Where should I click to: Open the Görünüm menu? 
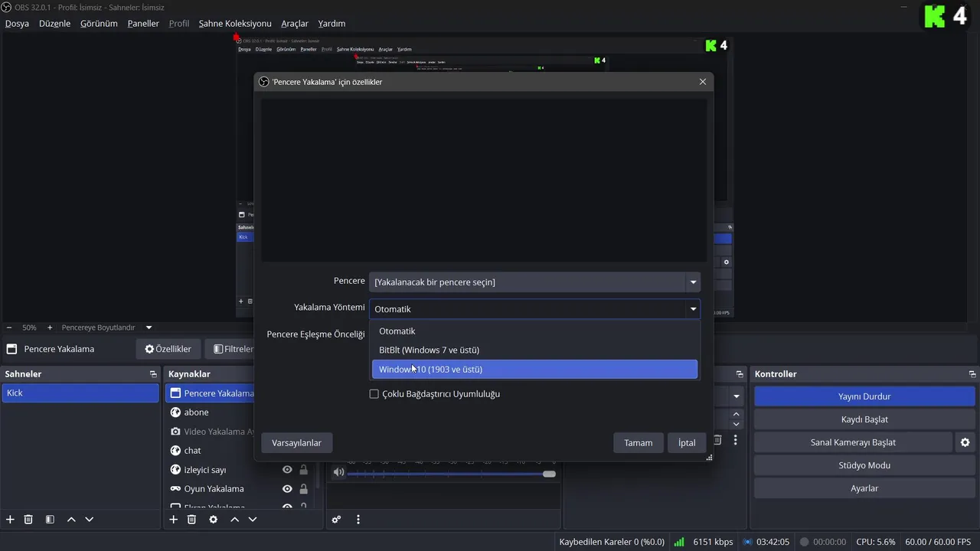(99, 24)
